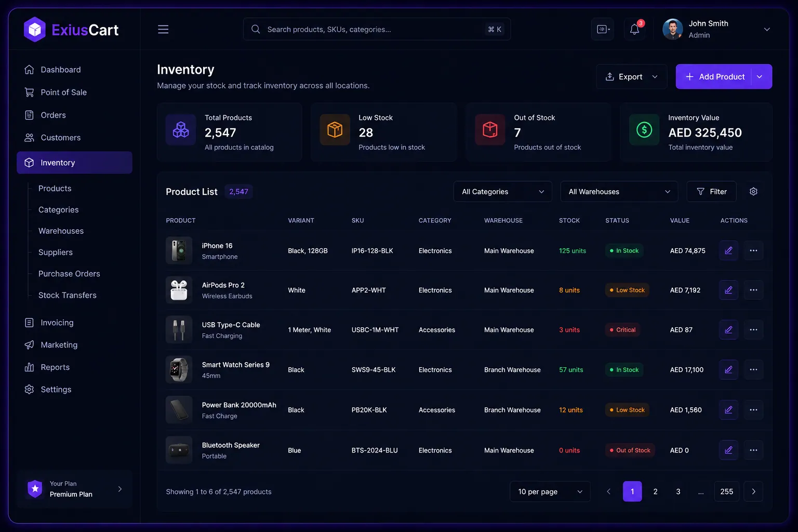The height and width of the screenshot is (532, 798).
Task: Open Settings in sidebar
Action: click(74, 390)
